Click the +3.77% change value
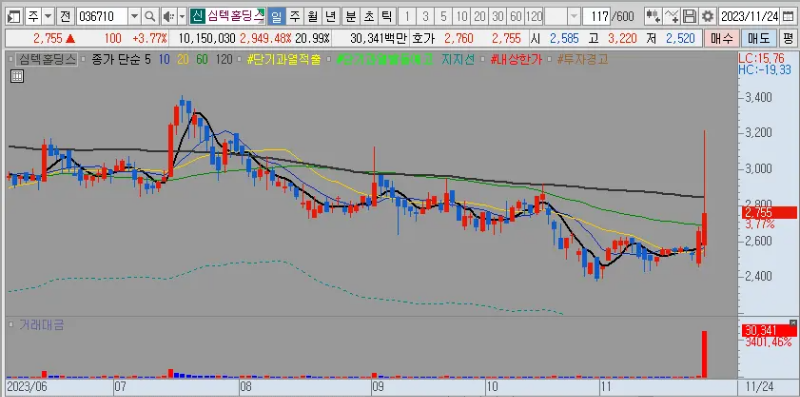Image resolution: width=800 pixels, height=397 pixels. coord(149,38)
